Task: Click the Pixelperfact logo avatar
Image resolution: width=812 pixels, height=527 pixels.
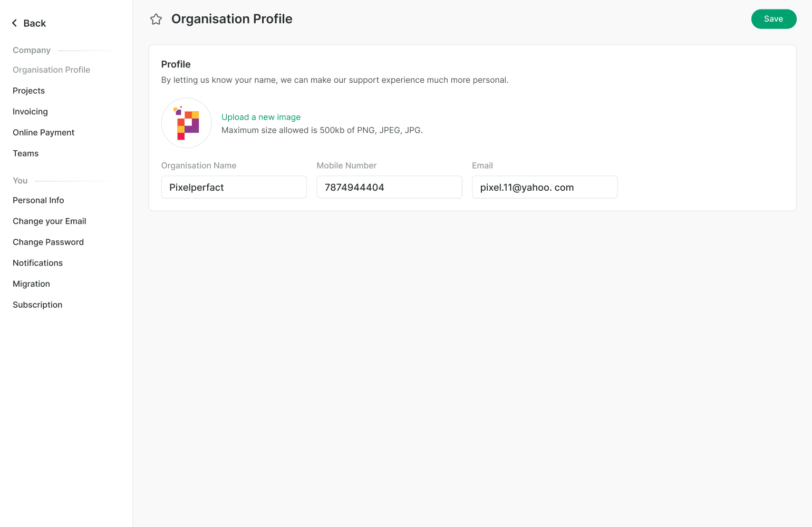Action: 187,123
